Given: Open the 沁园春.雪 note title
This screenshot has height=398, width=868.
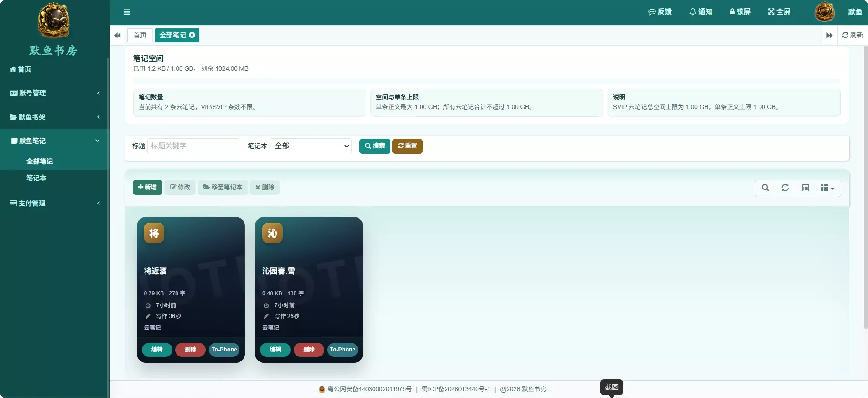Looking at the screenshot, I should click(x=279, y=271).
